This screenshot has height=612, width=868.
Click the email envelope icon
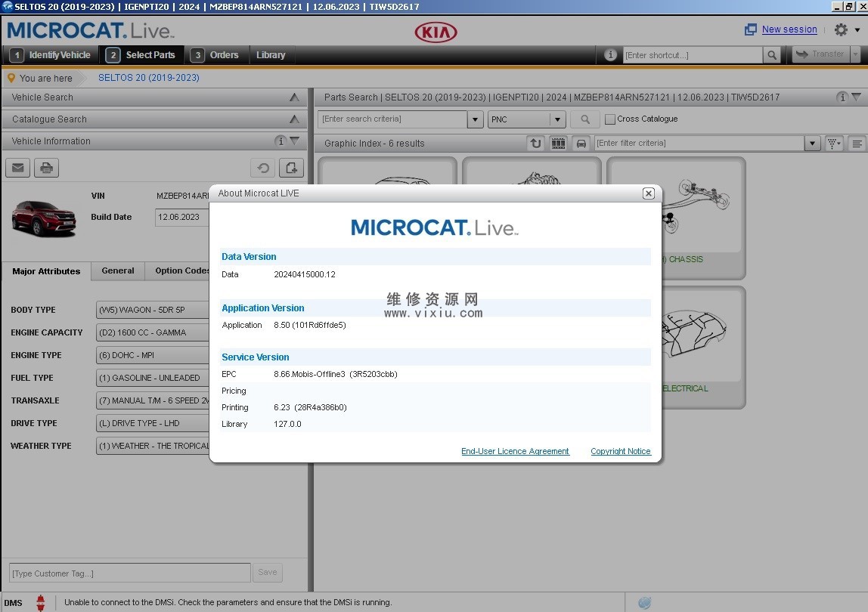[17, 168]
